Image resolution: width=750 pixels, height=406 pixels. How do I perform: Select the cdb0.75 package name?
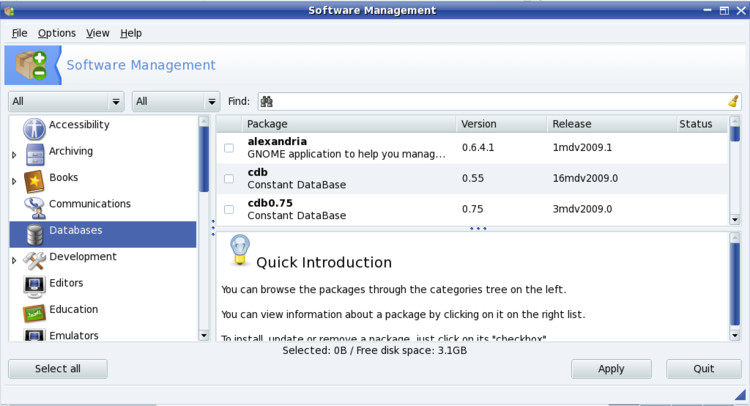[270, 203]
